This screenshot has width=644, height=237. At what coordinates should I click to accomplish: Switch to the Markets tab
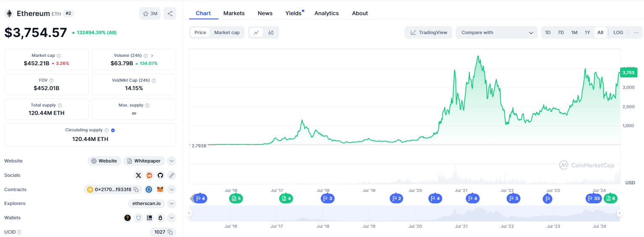coord(234,13)
